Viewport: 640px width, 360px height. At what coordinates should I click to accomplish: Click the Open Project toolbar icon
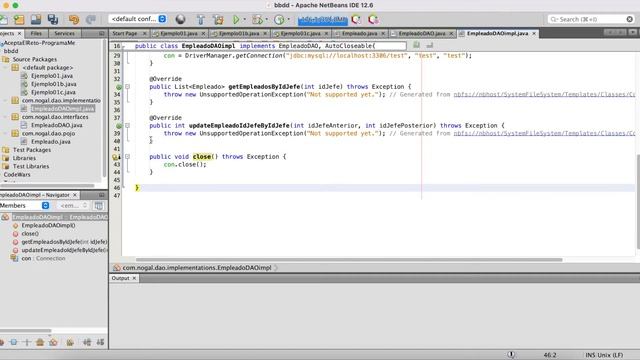coord(36,19)
